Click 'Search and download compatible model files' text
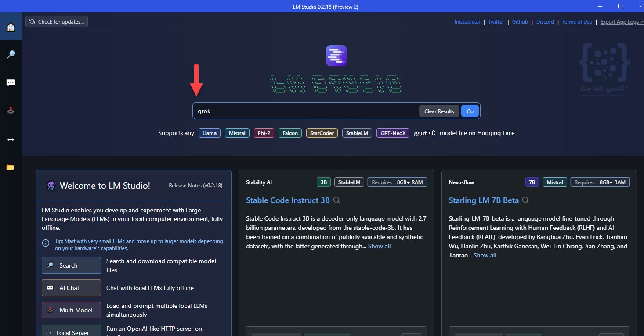The height and width of the screenshot is (336, 644). pyautogui.click(x=161, y=265)
